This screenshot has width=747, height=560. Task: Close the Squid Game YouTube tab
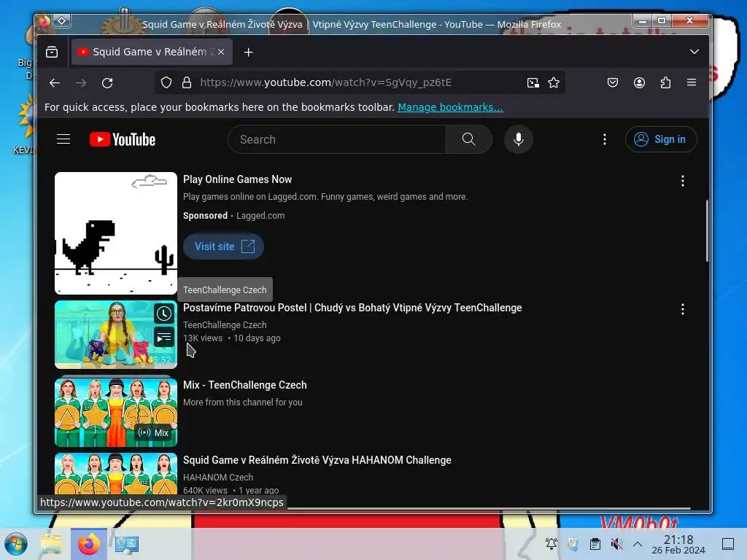(x=221, y=52)
